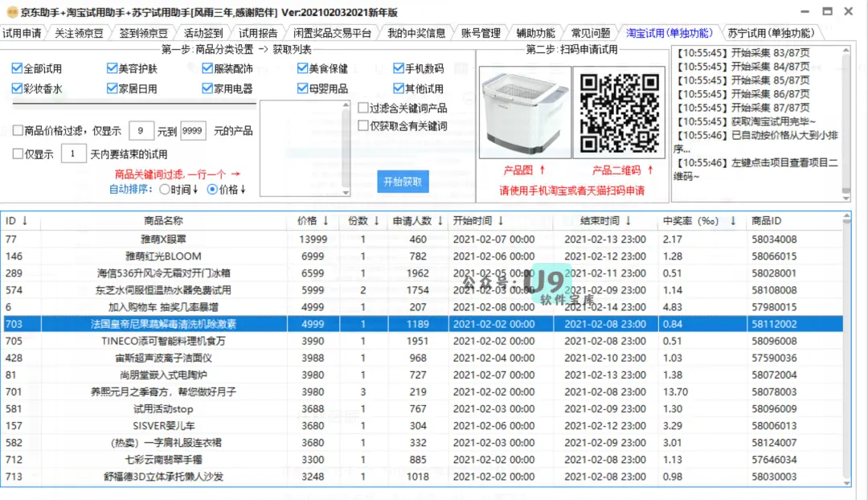Sort by the 结束时间 column header
The height and width of the screenshot is (500, 868).
(606, 221)
